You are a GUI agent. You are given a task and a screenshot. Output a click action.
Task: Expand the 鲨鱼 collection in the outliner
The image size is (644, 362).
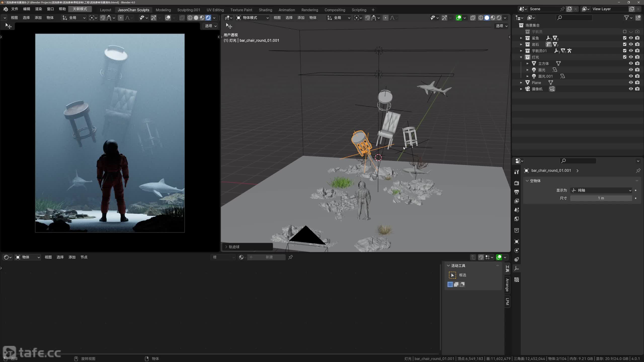tap(521, 38)
